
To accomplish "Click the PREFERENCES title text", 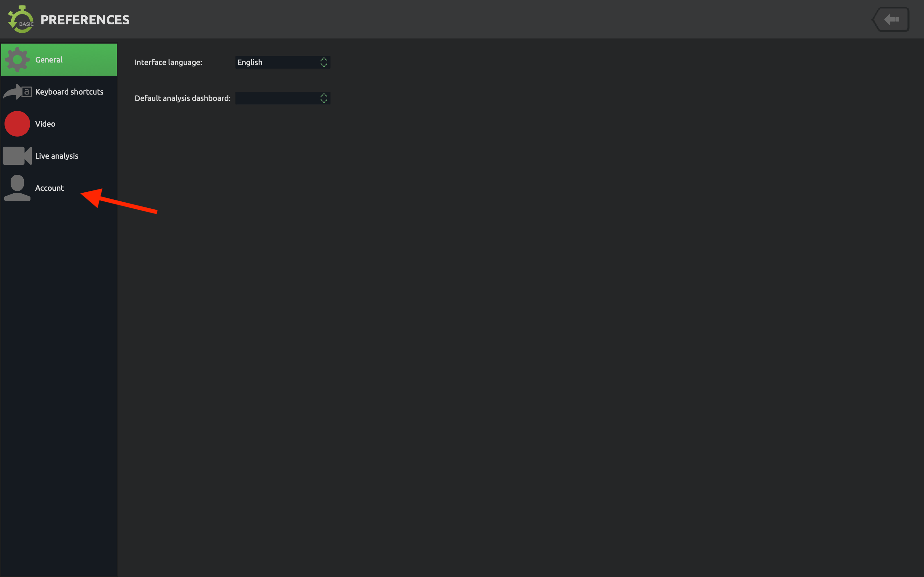I will (x=85, y=20).
